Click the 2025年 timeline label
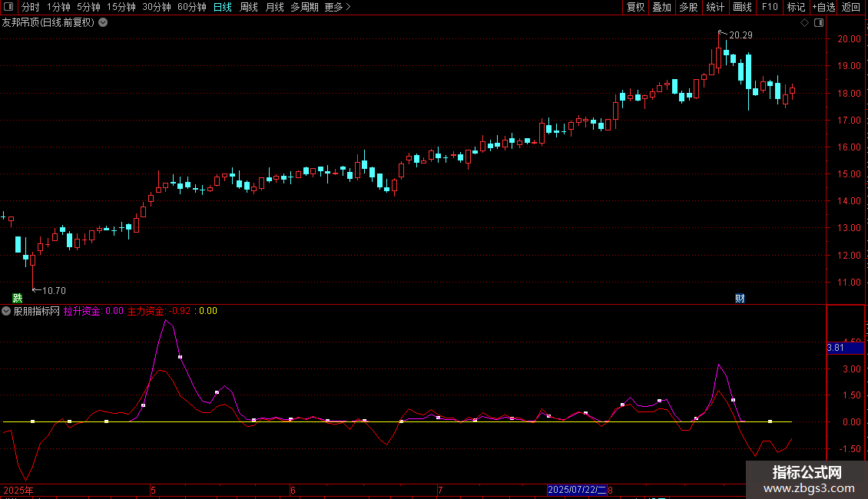Viewport: 868px width, 499px height. (x=18, y=490)
